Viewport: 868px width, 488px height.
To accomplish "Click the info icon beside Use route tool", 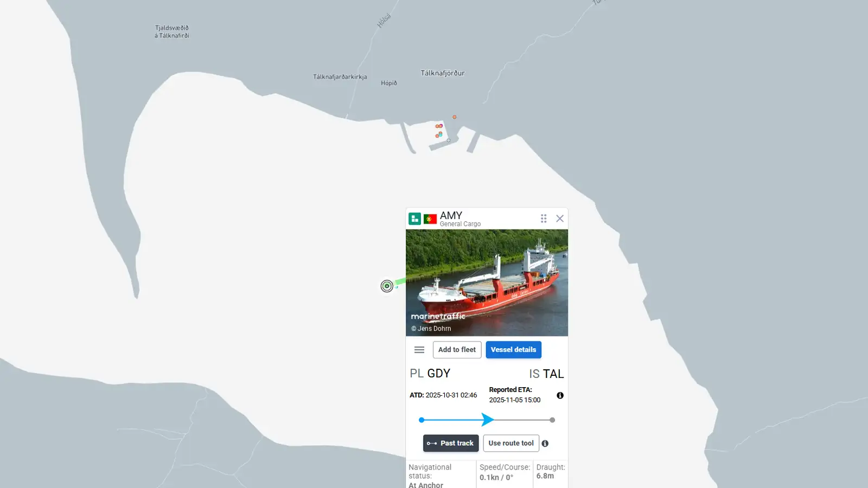I will pyautogui.click(x=545, y=444).
